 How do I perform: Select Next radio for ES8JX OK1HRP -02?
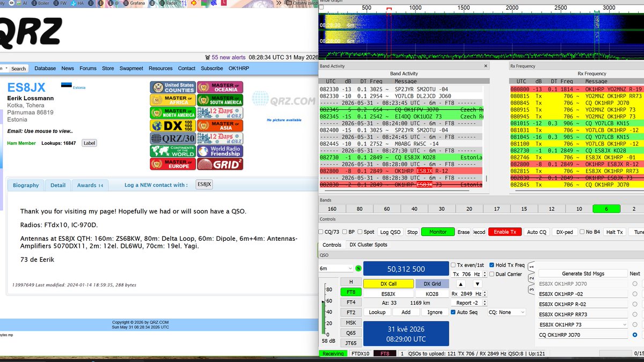(x=635, y=294)
